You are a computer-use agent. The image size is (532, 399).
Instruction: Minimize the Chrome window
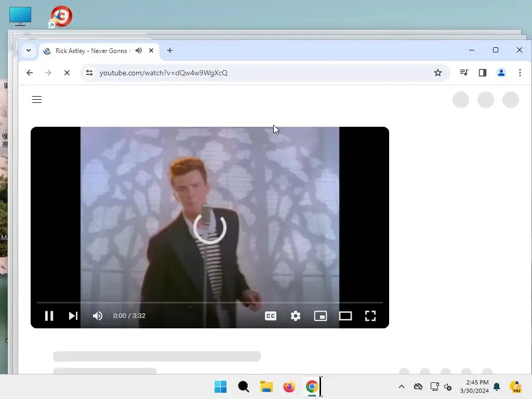coord(472,50)
